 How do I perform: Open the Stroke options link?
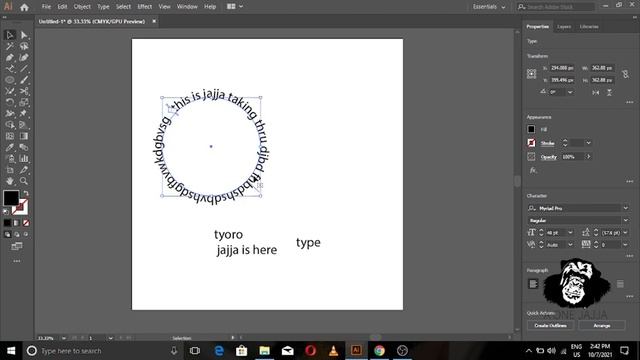(x=547, y=143)
